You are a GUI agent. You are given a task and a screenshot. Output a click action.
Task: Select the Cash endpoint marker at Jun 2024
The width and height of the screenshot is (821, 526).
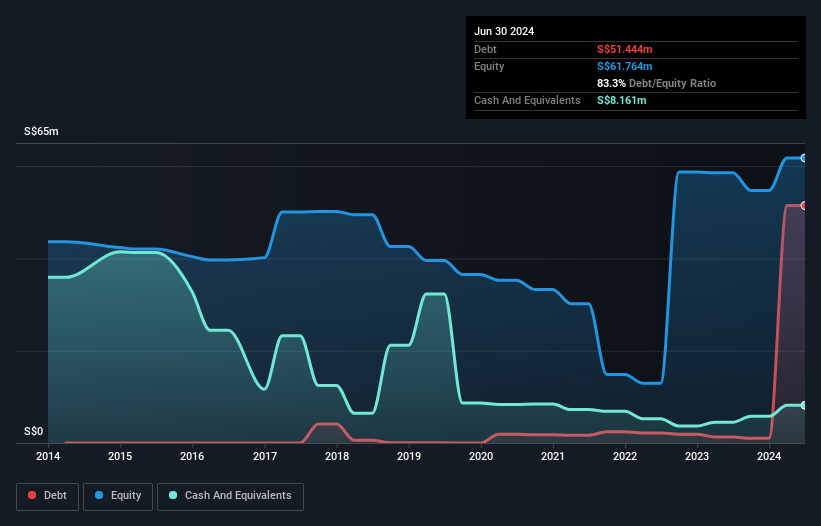pyautogui.click(x=804, y=406)
